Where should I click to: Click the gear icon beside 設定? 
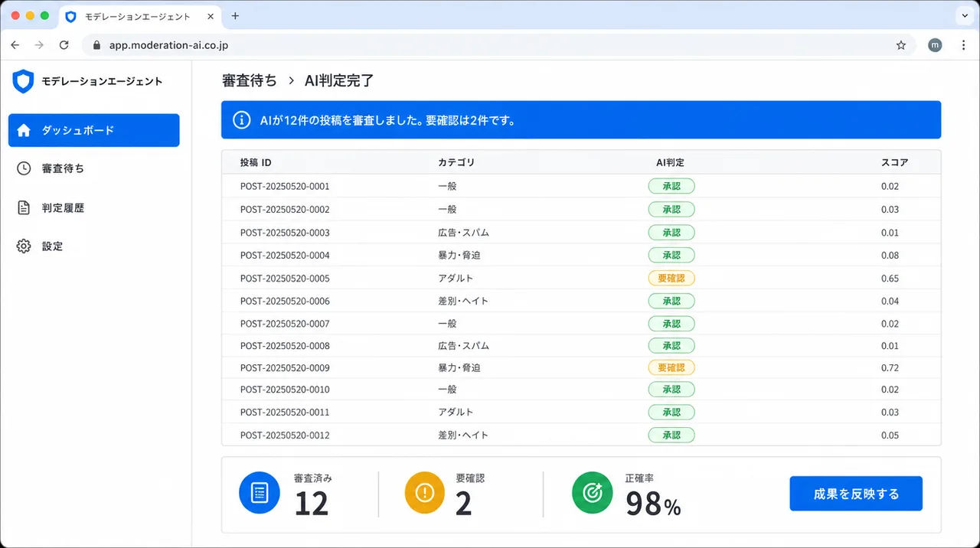click(24, 246)
